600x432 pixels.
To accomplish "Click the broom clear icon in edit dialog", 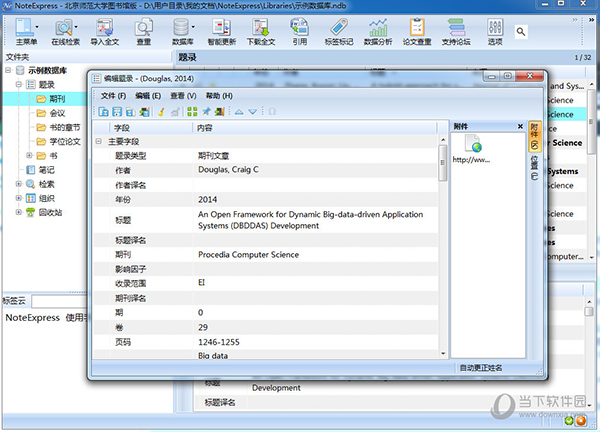I will [x=161, y=112].
